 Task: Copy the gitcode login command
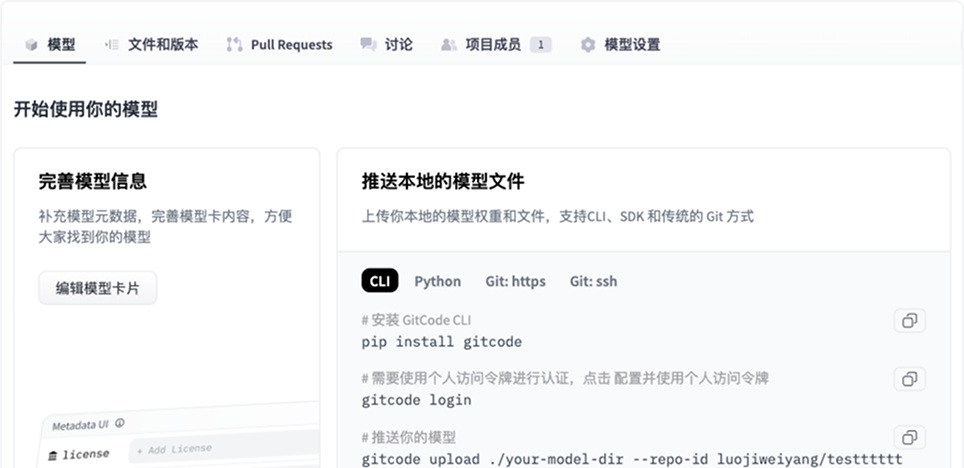point(909,379)
